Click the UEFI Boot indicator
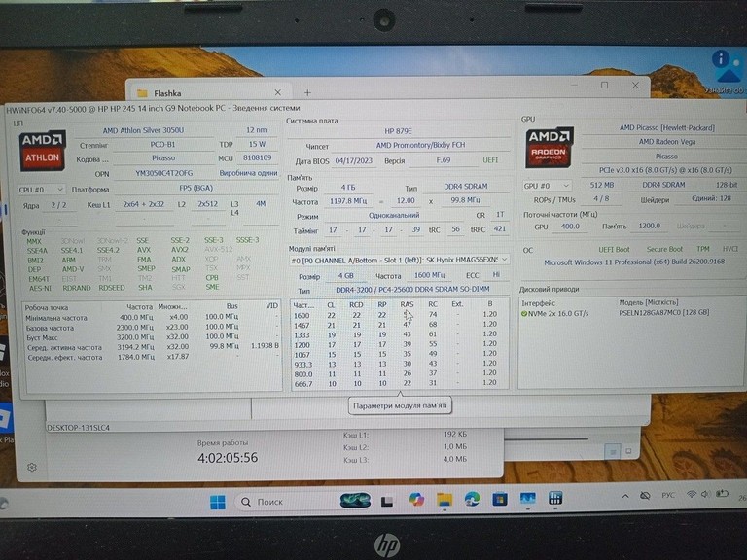747x560 pixels. [614, 249]
